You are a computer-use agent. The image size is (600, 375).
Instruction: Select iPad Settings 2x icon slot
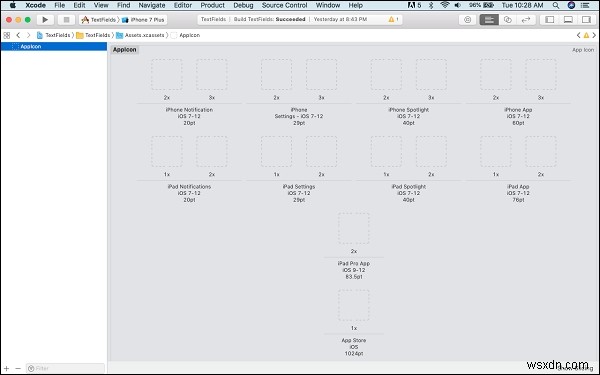pyautogui.click(x=321, y=151)
